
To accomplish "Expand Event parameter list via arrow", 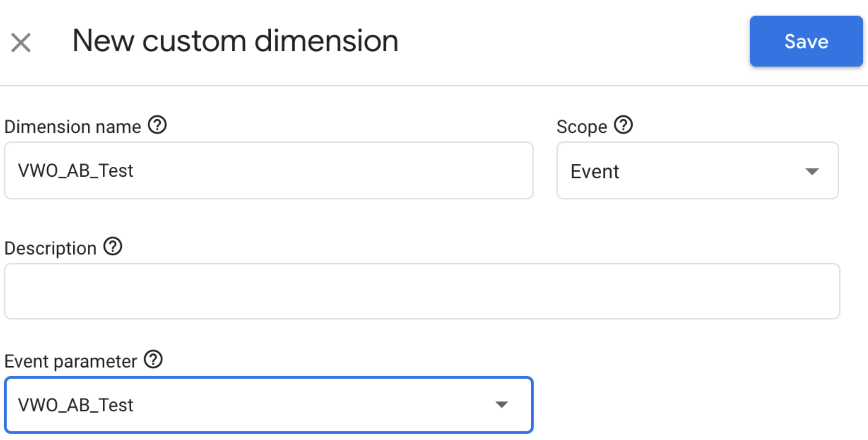I will pyautogui.click(x=501, y=405).
